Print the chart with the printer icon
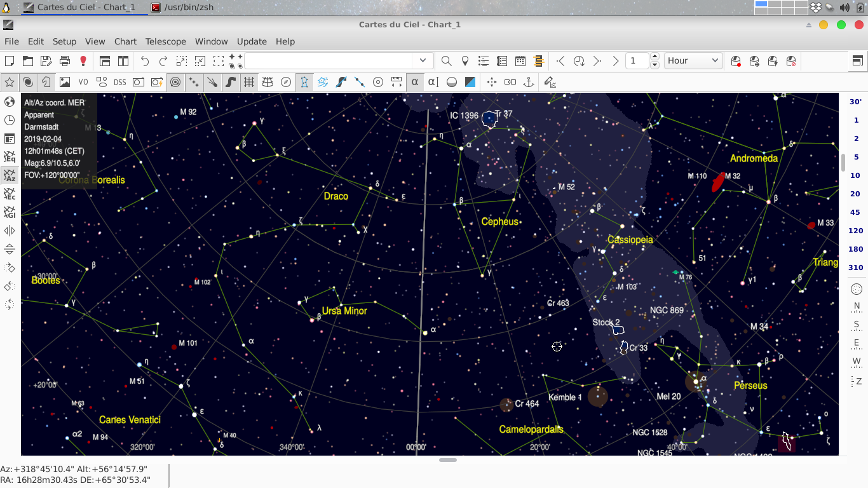This screenshot has width=868, height=488. 65,61
